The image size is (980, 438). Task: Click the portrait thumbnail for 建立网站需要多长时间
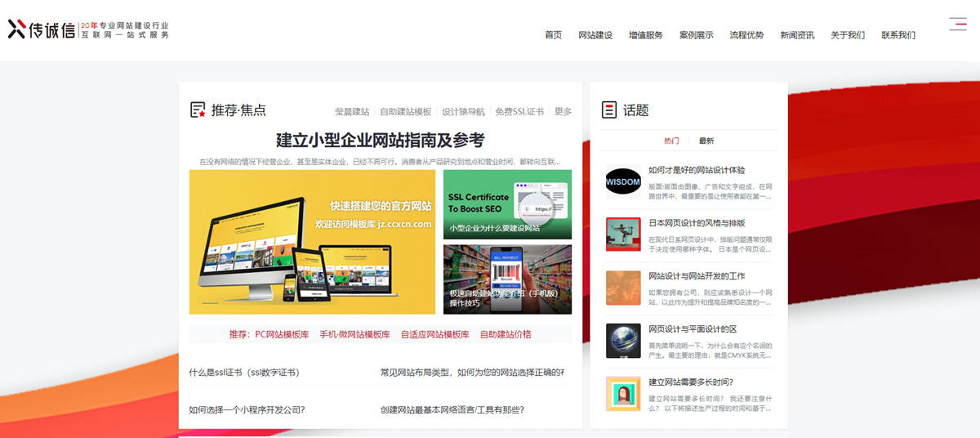(623, 394)
